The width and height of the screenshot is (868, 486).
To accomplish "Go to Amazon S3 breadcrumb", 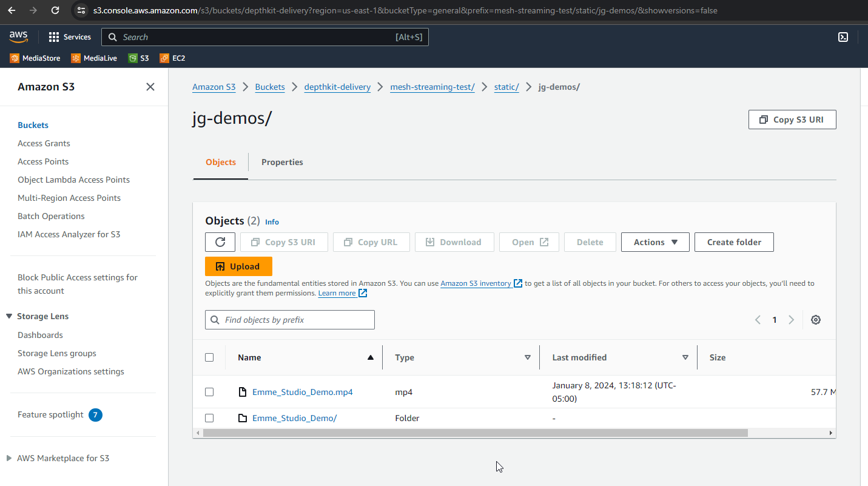I will tap(214, 87).
